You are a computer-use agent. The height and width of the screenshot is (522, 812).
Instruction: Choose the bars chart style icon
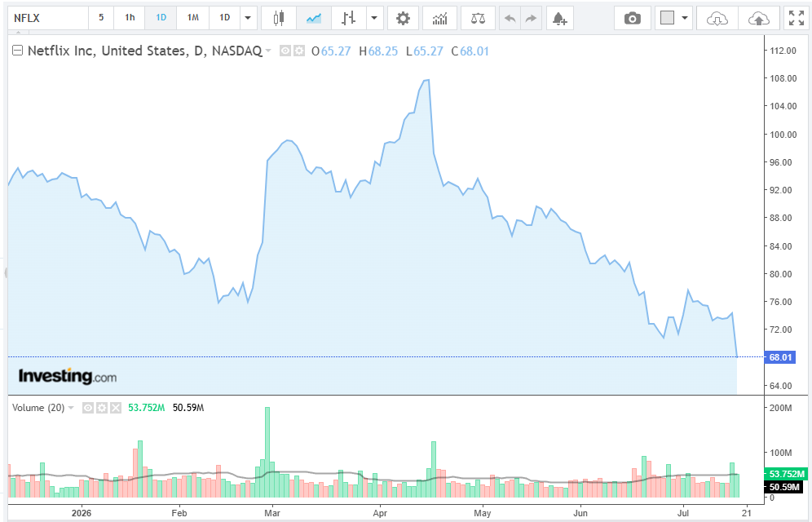pos(348,18)
